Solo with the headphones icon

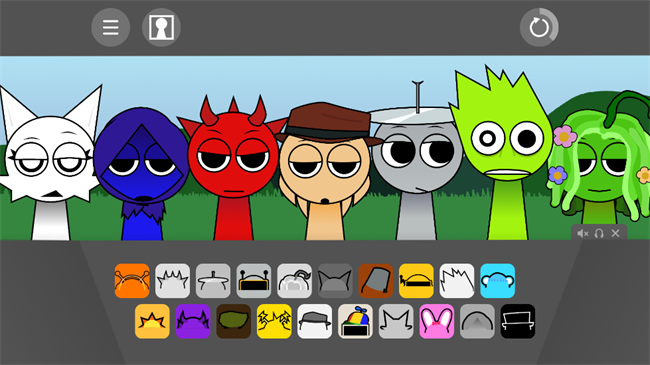tap(599, 234)
